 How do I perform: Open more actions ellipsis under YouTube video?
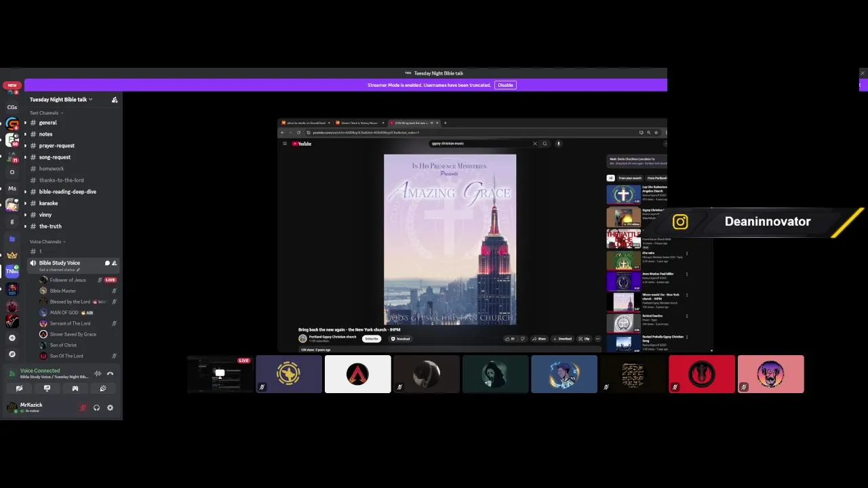pyautogui.click(x=597, y=339)
